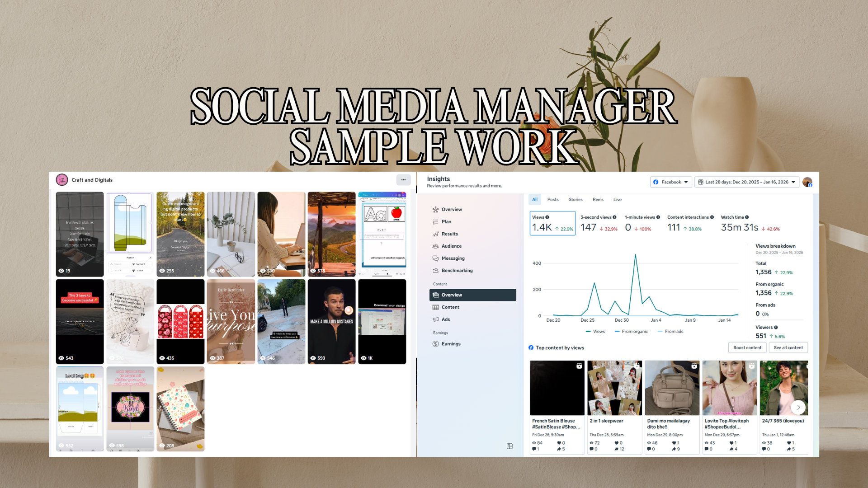Screen dimensions: 868x488
Task: Collapse sidebar using the panel icon
Action: [x=509, y=446]
